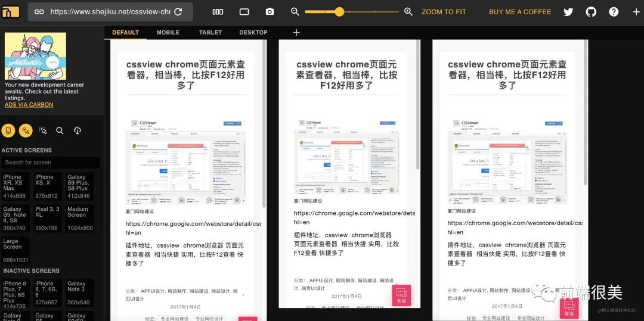The width and height of the screenshot is (644, 321).
Task: Switch to the DESKTOP tab
Action: pos(253,33)
